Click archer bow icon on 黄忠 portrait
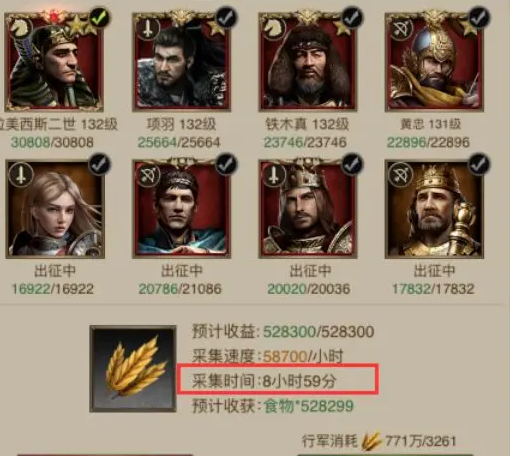Image resolution: width=510 pixels, height=456 pixels. 400,29
